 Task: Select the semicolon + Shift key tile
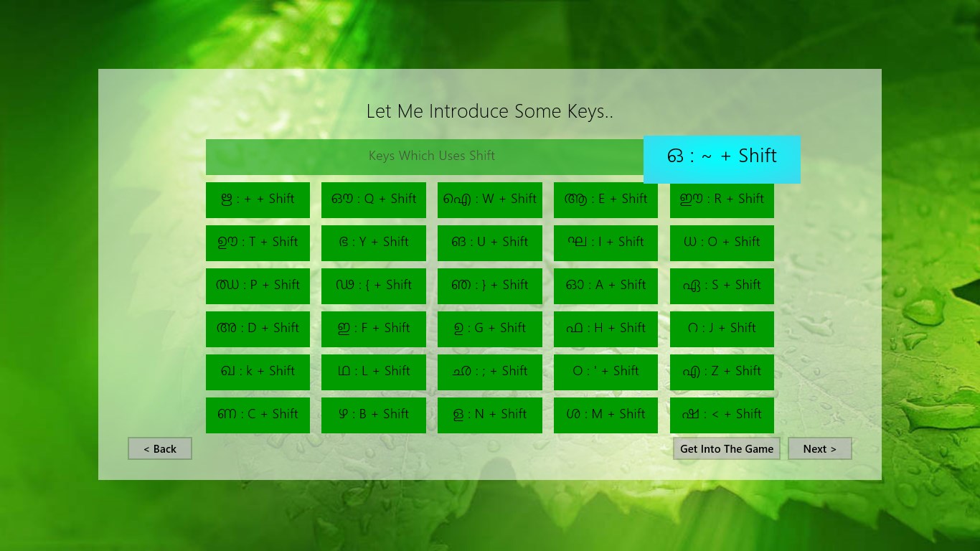pos(489,372)
